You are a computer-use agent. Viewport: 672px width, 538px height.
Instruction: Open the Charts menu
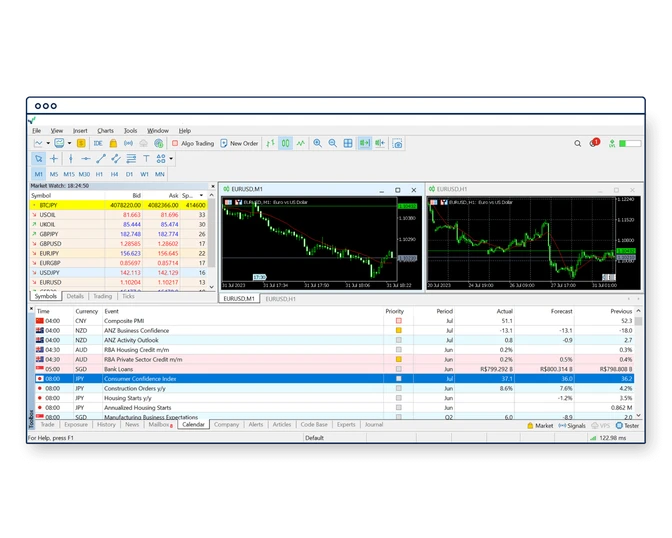pyautogui.click(x=105, y=131)
